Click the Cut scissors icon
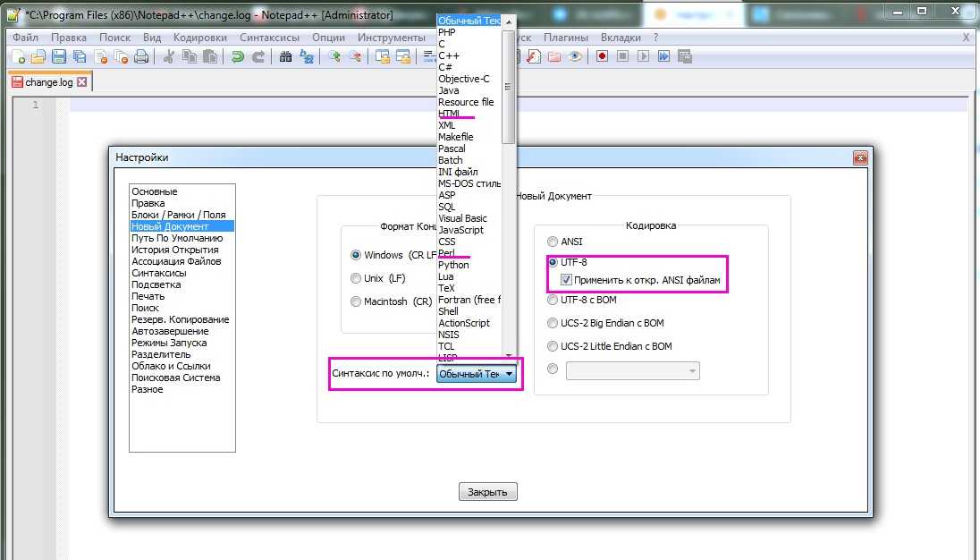This screenshot has width=980, height=560. [x=167, y=56]
